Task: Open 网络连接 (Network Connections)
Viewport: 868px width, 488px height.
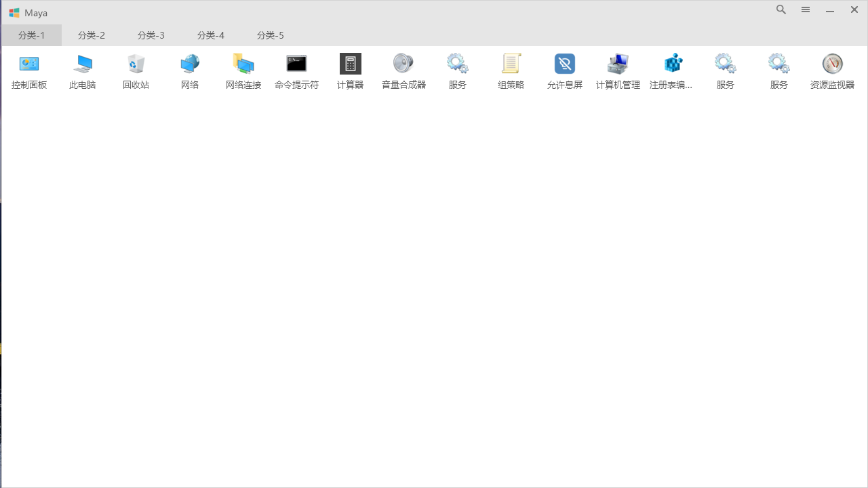Action: coord(243,70)
